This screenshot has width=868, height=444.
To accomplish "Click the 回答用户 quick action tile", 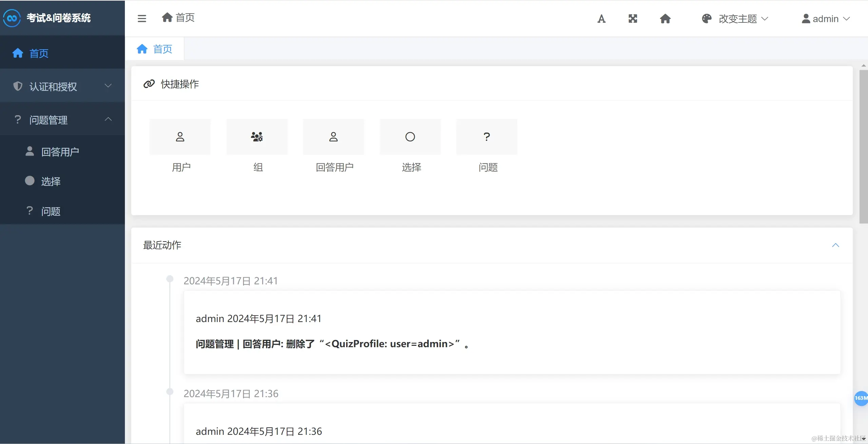I will point(334,137).
